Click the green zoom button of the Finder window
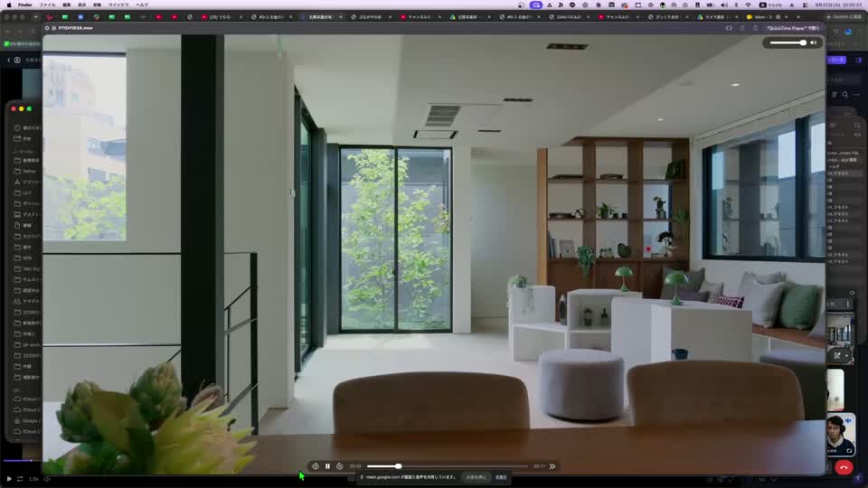Image resolution: width=868 pixels, height=488 pixels. tap(29, 109)
